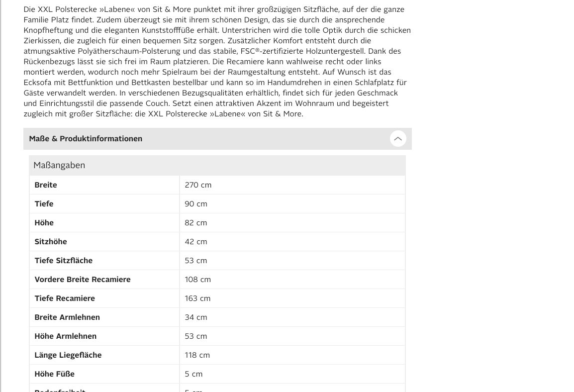The width and height of the screenshot is (574, 392).
Task: Select the Breite Armlehnen row label
Action: (x=67, y=317)
